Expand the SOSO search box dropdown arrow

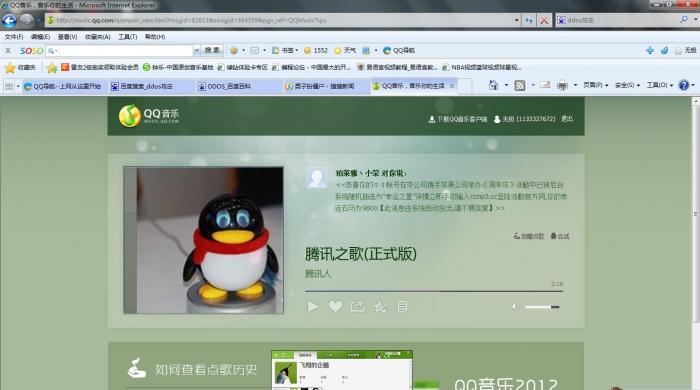196,51
